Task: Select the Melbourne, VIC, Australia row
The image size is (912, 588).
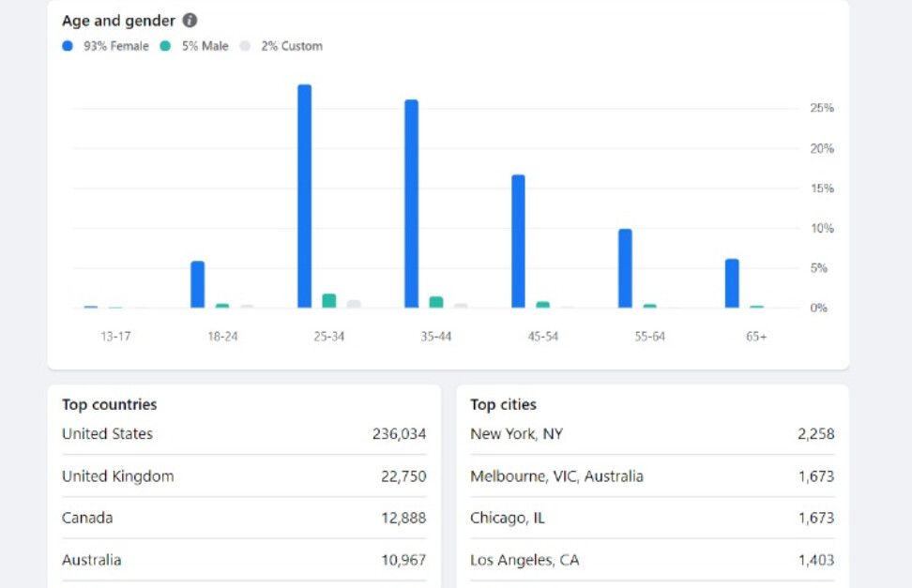Action: pos(652,476)
